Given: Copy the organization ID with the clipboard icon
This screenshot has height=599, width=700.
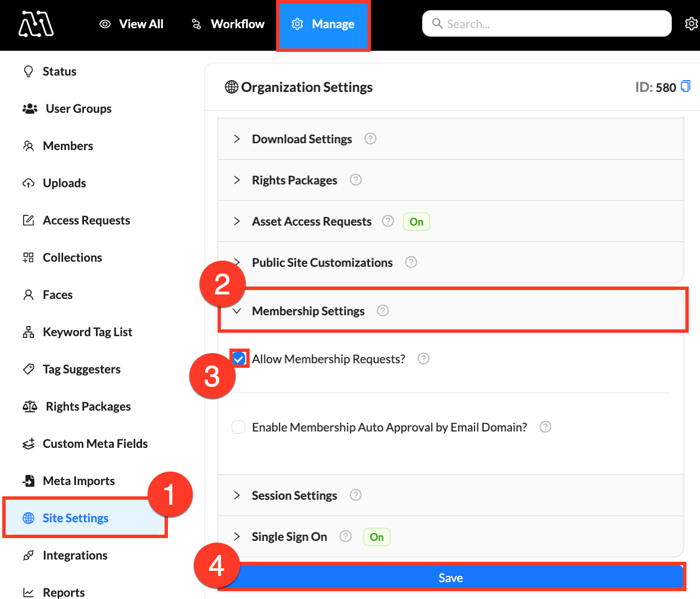Looking at the screenshot, I should (x=685, y=86).
